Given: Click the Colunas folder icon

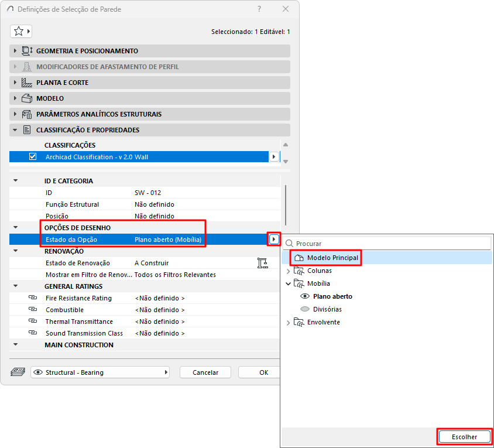Looking at the screenshot, I should coord(299,271).
